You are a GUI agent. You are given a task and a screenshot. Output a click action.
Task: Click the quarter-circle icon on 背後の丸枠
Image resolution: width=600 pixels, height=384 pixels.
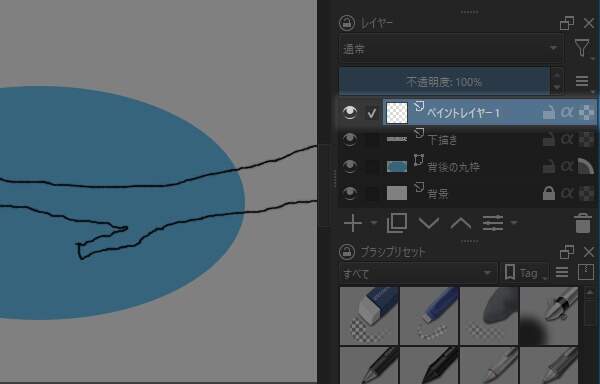pyautogui.click(x=586, y=166)
